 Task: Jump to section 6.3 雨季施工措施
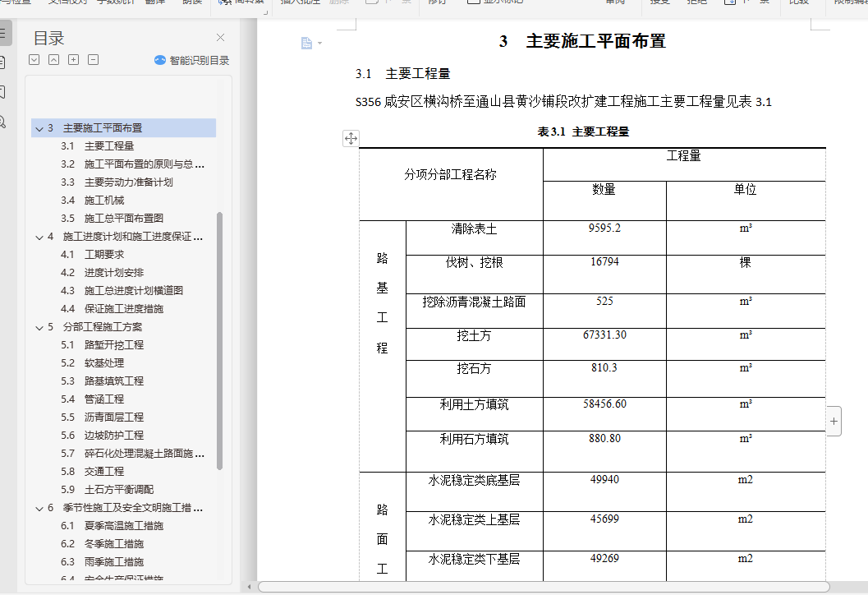[x=103, y=561]
